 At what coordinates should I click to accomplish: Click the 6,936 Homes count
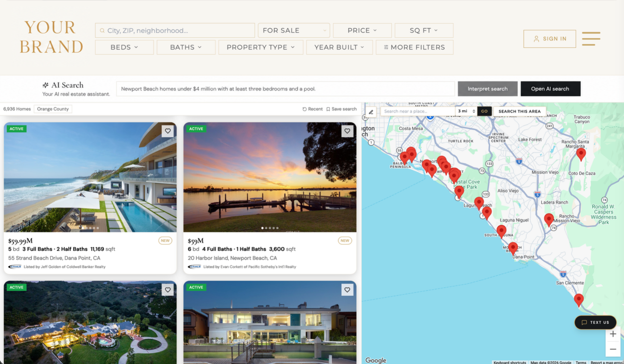(17, 109)
